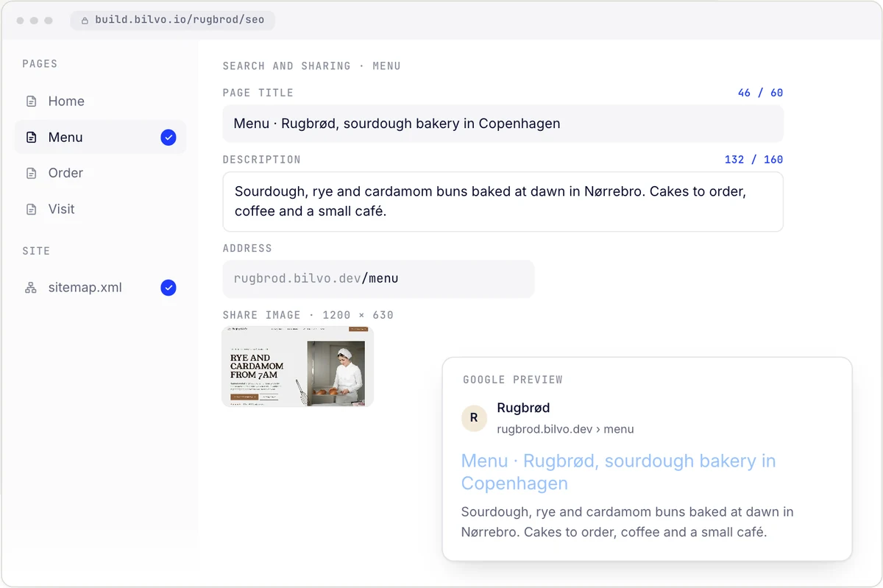Click the preview description snippet text
The width and height of the screenshot is (883, 588).
coord(628,522)
